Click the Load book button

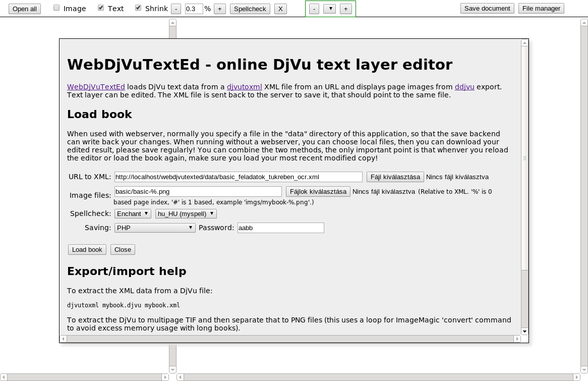(x=87, y=249)
